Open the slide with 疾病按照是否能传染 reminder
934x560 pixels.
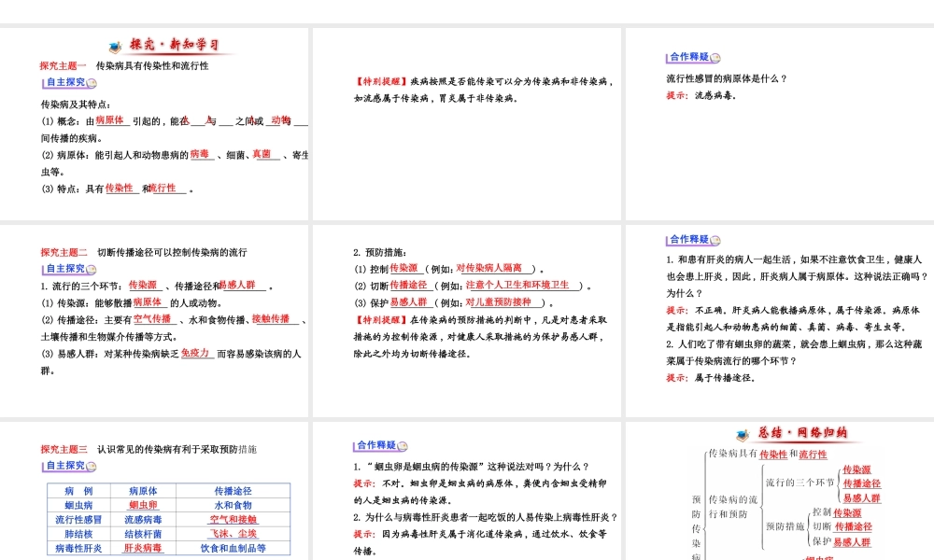(467, 124)
